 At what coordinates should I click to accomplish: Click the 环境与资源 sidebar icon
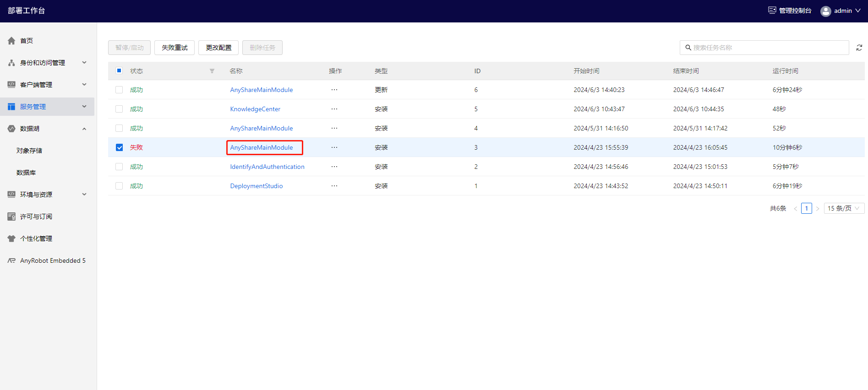point(11,195)
